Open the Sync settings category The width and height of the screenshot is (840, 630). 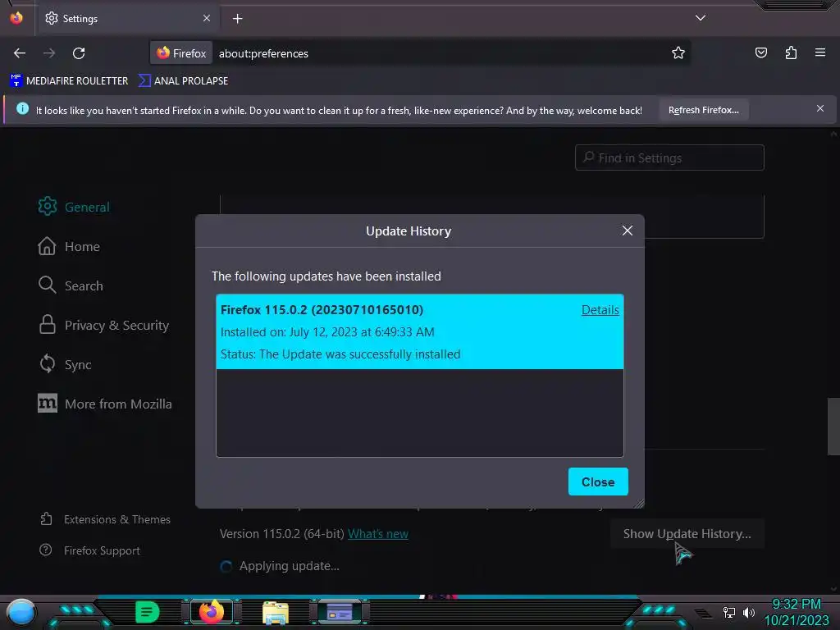pos(65,364)
